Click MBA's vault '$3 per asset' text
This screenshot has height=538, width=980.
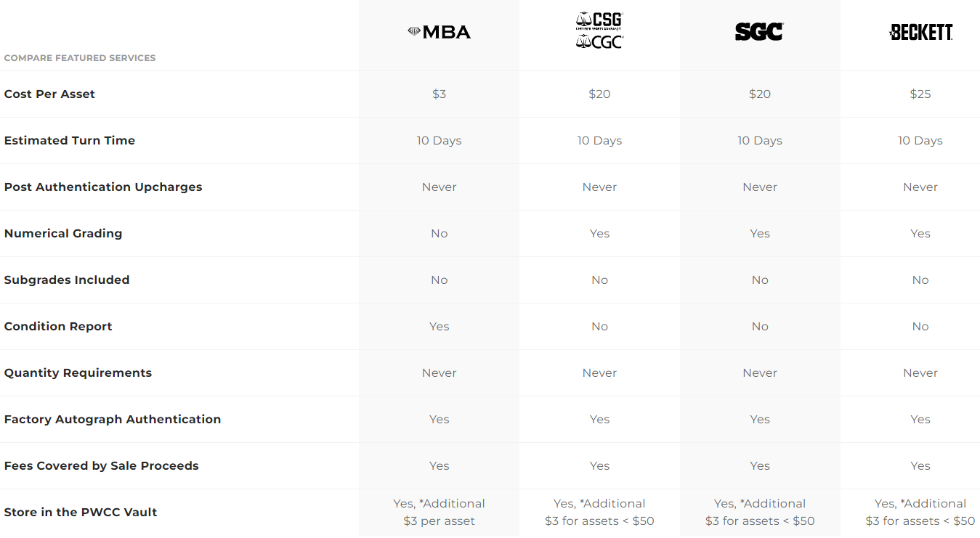(x=439, y=521)
